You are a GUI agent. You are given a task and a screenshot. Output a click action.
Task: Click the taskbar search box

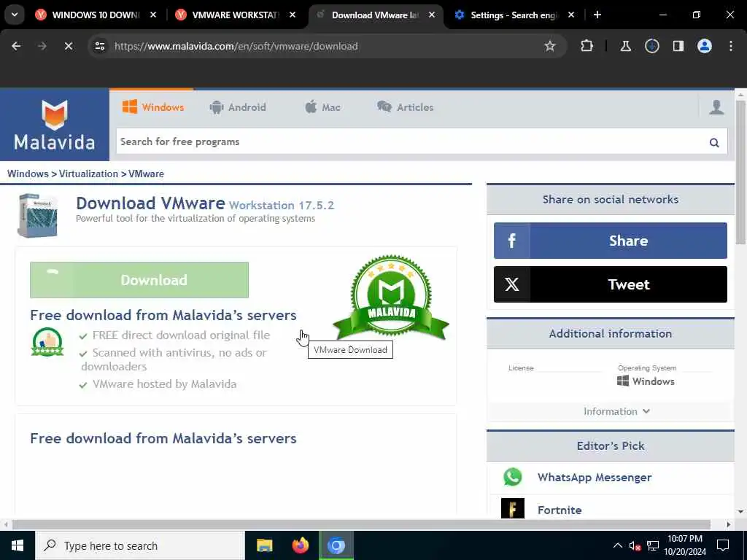139,545
